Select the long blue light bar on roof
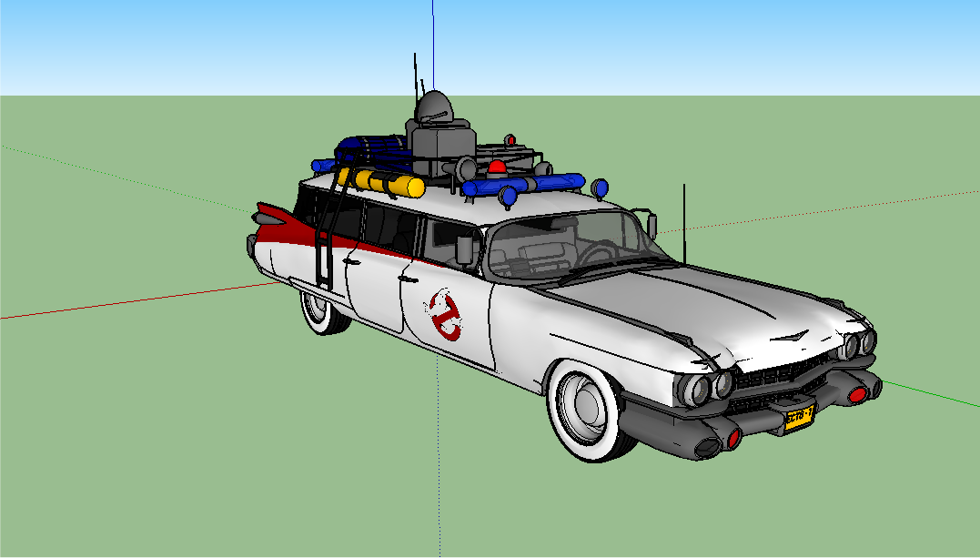980x558 pixels. [524, 184]
